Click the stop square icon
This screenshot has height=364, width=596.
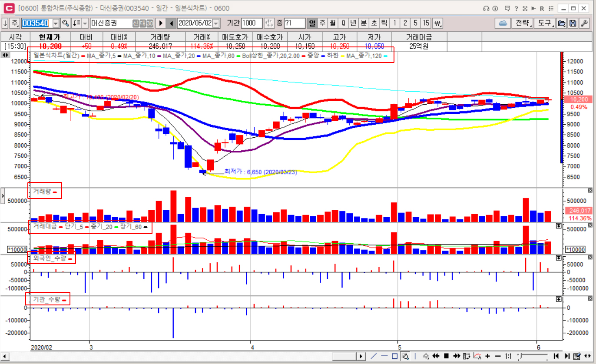tap(446, 356)
